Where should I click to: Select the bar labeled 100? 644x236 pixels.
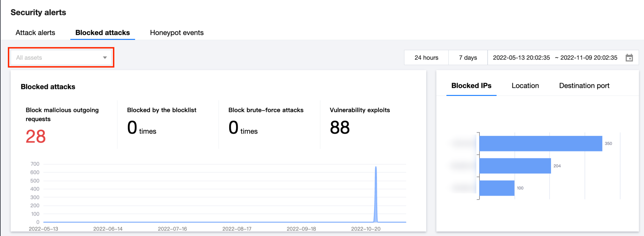click(497, 188)
